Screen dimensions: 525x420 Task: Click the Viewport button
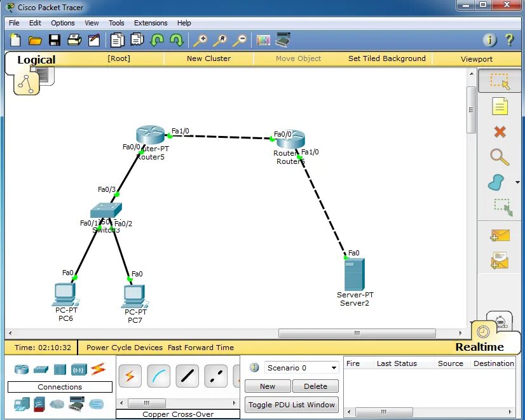[477, 59]
